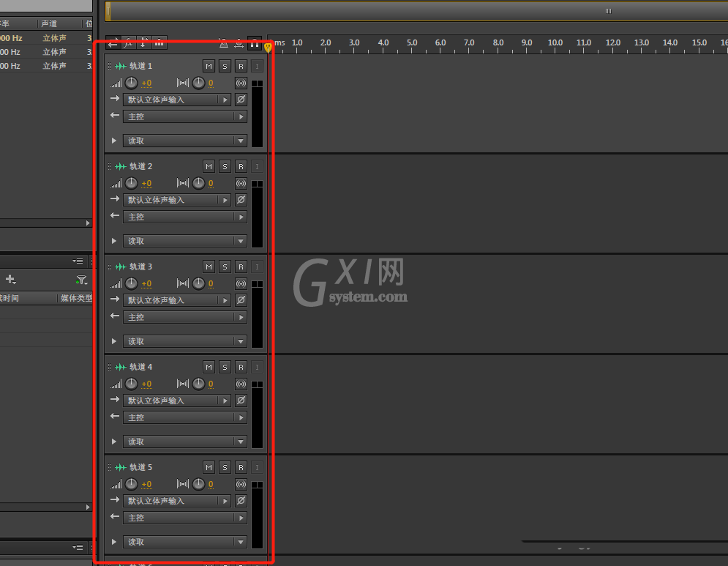728x566 pixels.
Task: Open 默认立体声输入 input dropdown on 轨道 4
Action: pos(177,401)
